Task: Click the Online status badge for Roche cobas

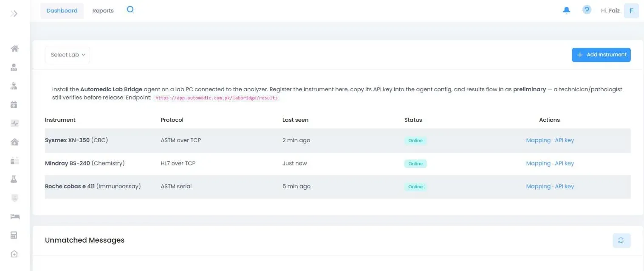Action: tap(415, 187)
